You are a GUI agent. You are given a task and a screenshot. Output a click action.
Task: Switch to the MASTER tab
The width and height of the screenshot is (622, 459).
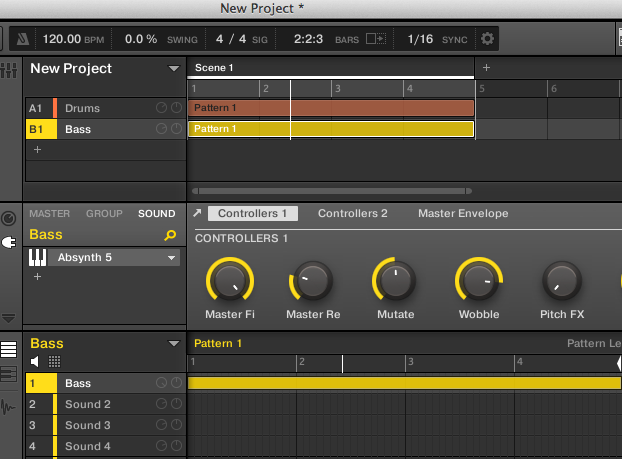pos(50,213)
